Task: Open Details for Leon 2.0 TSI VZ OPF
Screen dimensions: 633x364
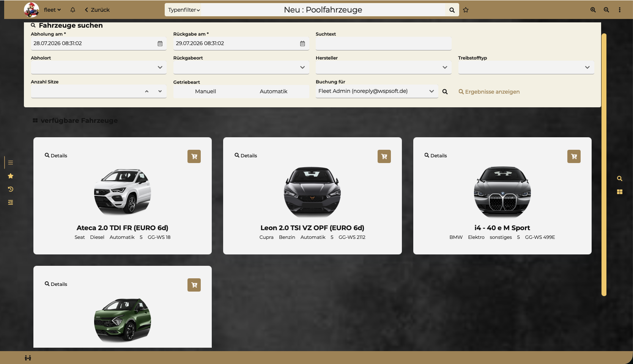Action: point(246,155)
